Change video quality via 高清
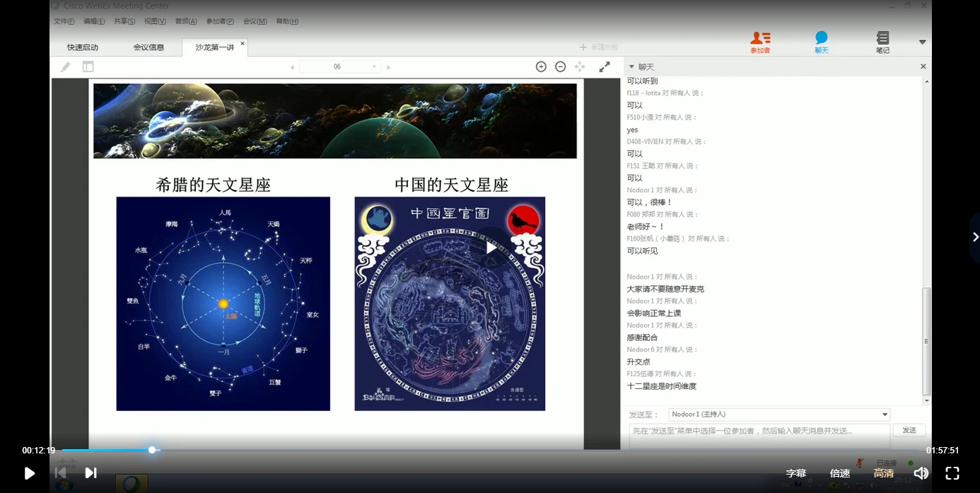Viewport: 980px width, 493px height. click(884, 473)
